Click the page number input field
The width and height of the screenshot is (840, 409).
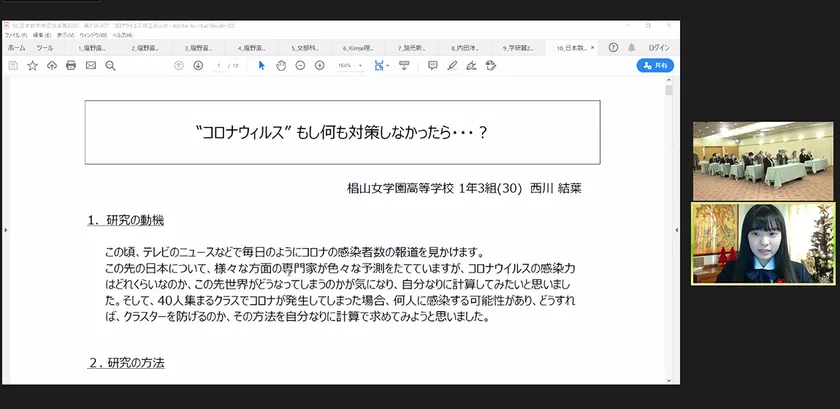[217, 65]
